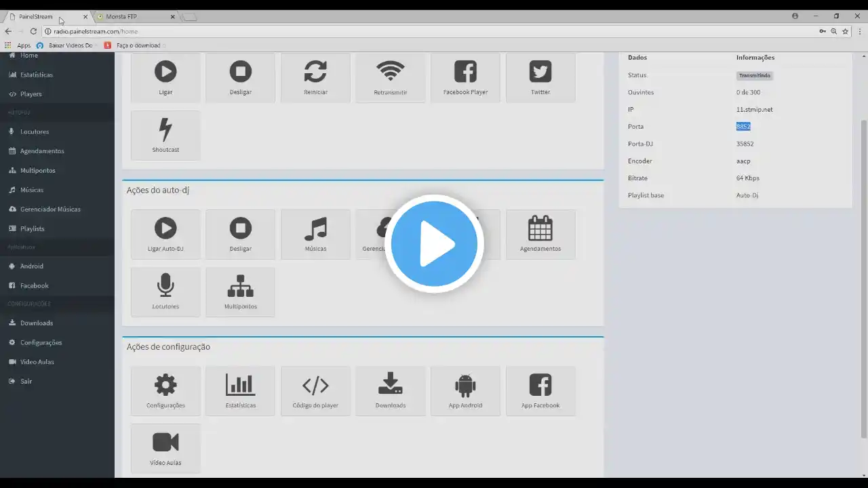Open the App Facebook tile
Screen dimensions: 868x488
pyautogui.click(x=540, y=391)
